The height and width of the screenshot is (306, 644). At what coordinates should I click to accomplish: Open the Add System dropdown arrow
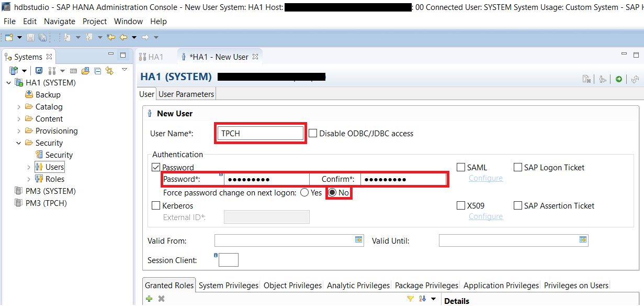[x=24, y=71]
